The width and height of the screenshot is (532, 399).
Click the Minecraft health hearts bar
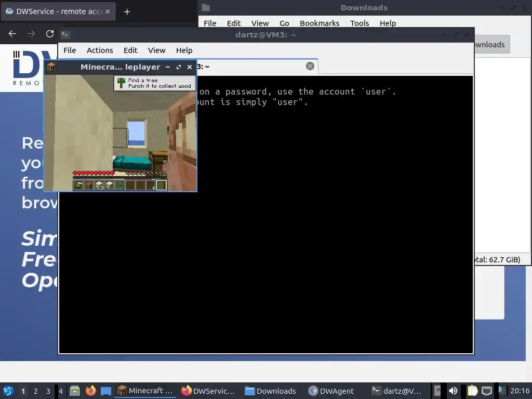coord(94,173)
